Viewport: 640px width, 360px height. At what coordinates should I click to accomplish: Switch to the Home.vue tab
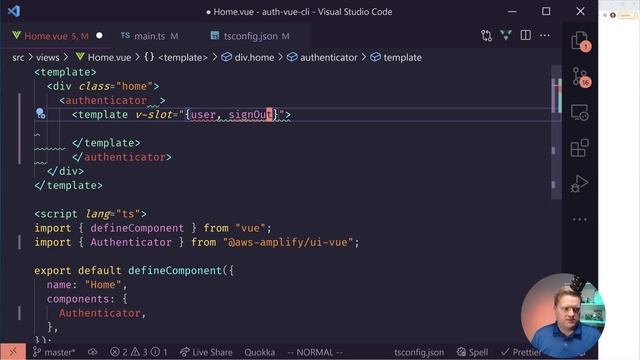pos(56,36)
